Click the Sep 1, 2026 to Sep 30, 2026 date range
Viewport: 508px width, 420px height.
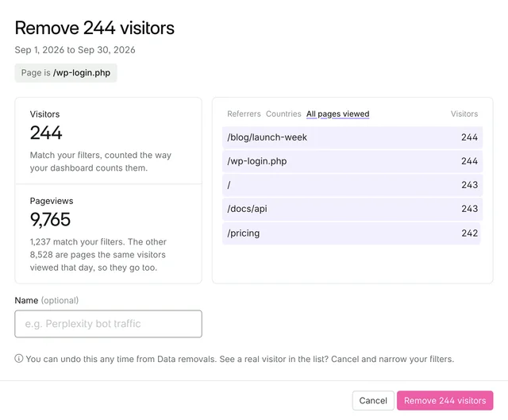pyautogui.click(x=75, y=50)
